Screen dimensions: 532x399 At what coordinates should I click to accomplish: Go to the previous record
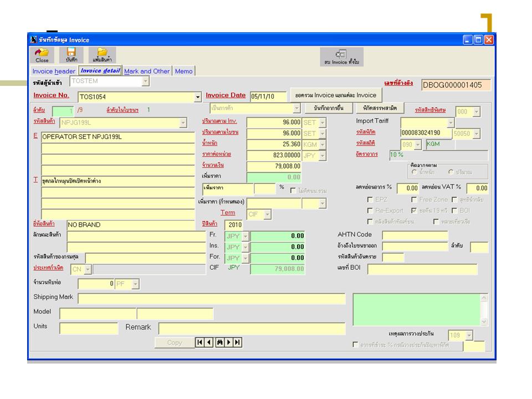(x=209, y=342)
